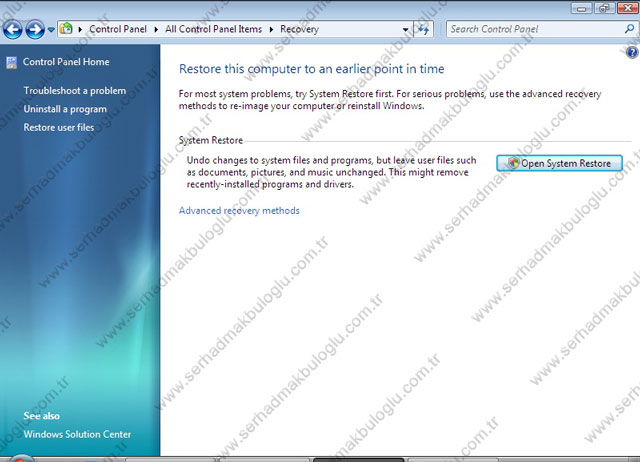The width and height of the screenshot is (640, 462).
Task: Click the Control Panel Home icon
Action: click(x=11, y=62)
